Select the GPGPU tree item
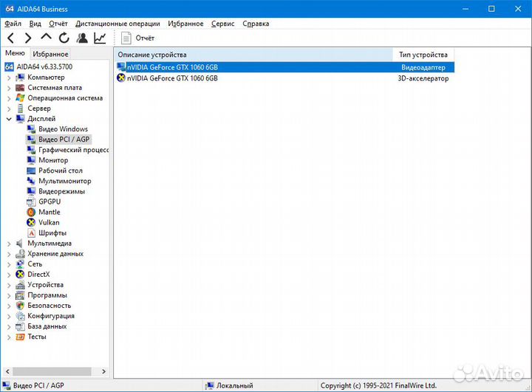 50,202
